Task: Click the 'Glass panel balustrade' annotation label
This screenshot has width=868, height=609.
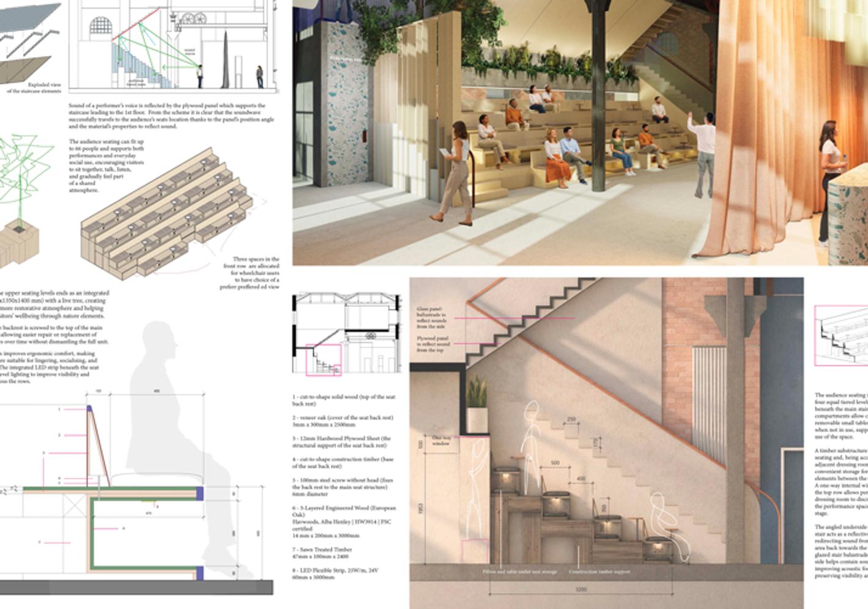Action: pos(432,318)
